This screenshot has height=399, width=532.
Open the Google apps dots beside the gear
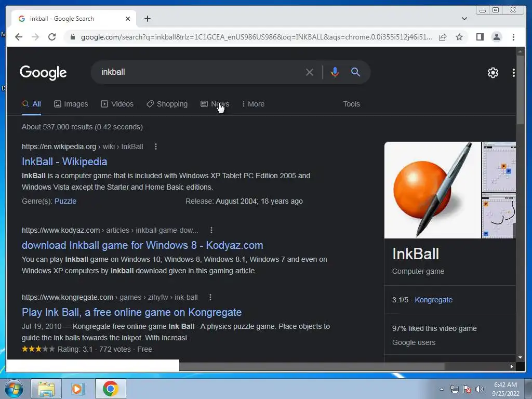coord(513,72)
